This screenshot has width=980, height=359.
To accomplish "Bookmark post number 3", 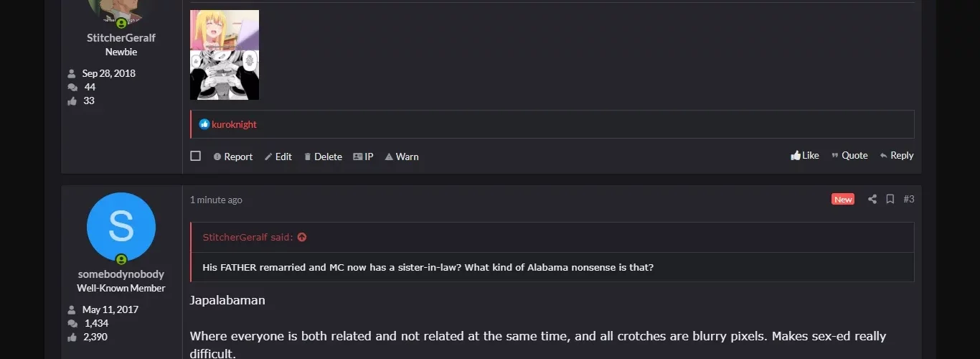I will click(x=890, y=199).
